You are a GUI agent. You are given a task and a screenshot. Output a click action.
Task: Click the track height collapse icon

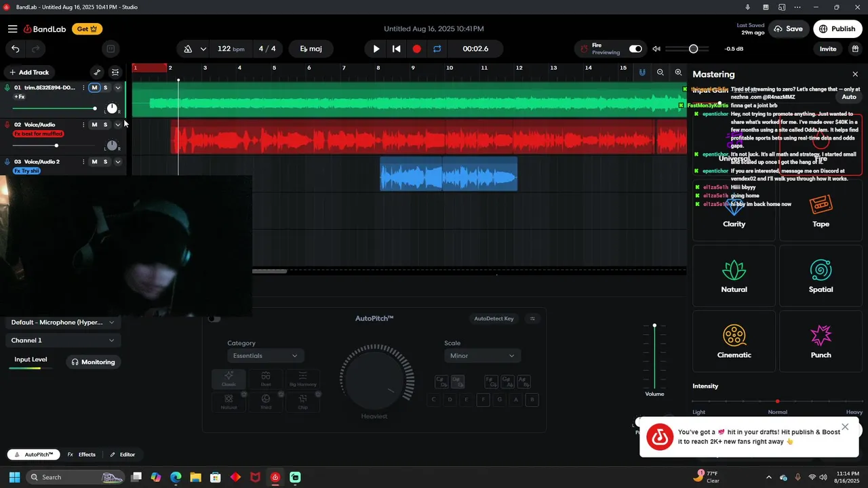[x=115, y=73]
